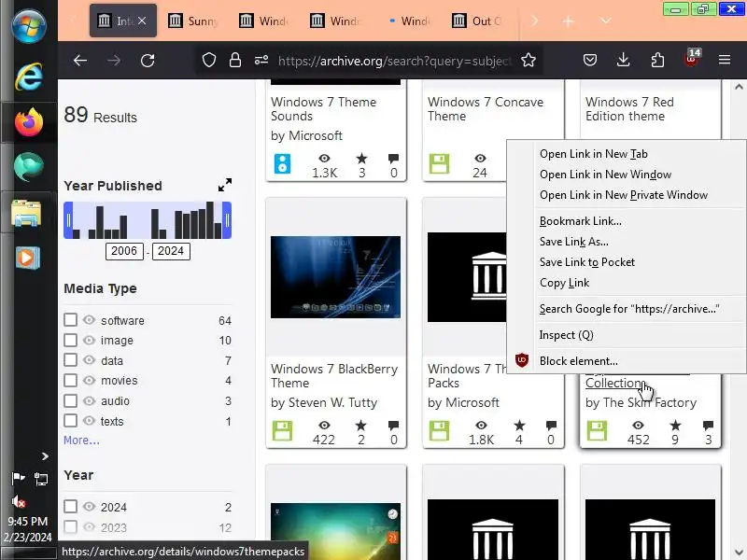Launch Internet Explorer from the taskbar
The width and height of the screenshot is (747, 560).
coord(29,77)
